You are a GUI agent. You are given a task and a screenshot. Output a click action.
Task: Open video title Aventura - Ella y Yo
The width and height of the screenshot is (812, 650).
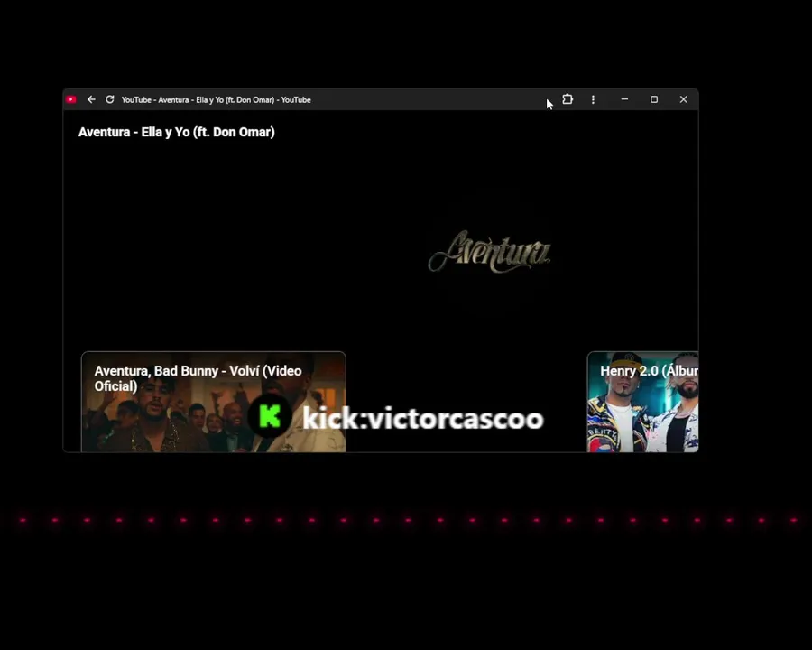177,132
